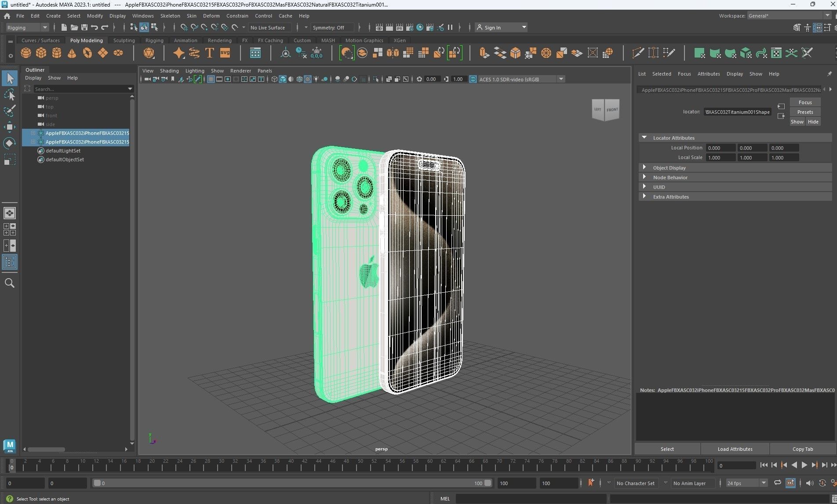
Task: Click the Hide button in Attribute Editor
Action: pyautogui.click(x=813, y=122)
